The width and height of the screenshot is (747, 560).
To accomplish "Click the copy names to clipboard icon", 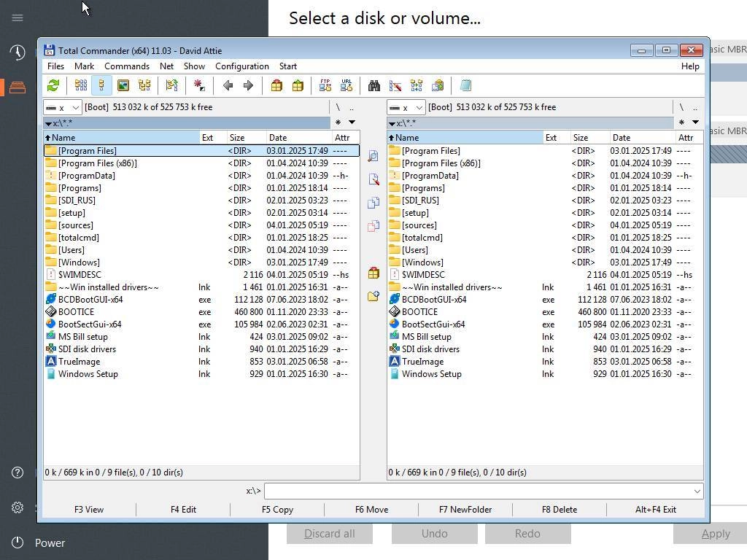I will 438,86.
